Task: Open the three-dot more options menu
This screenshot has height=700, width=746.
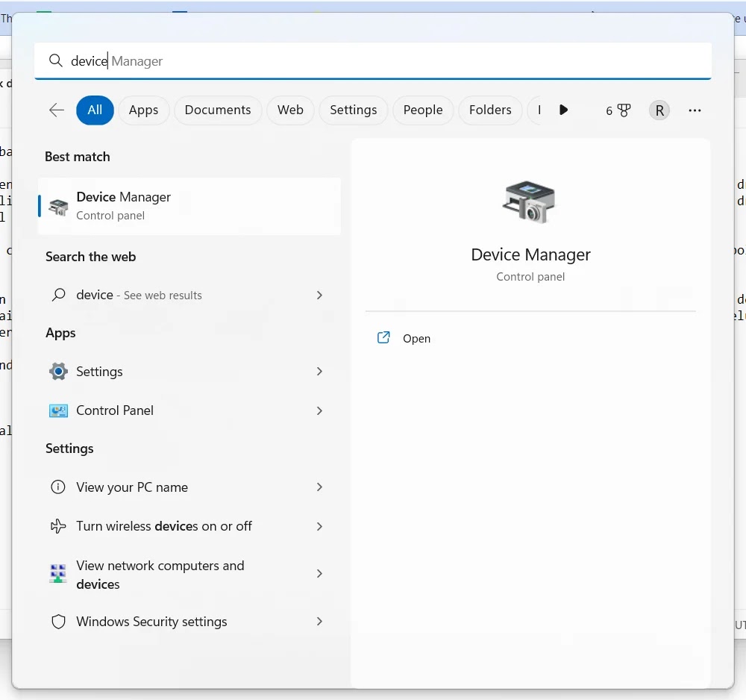Action: (x=694, y=110)
